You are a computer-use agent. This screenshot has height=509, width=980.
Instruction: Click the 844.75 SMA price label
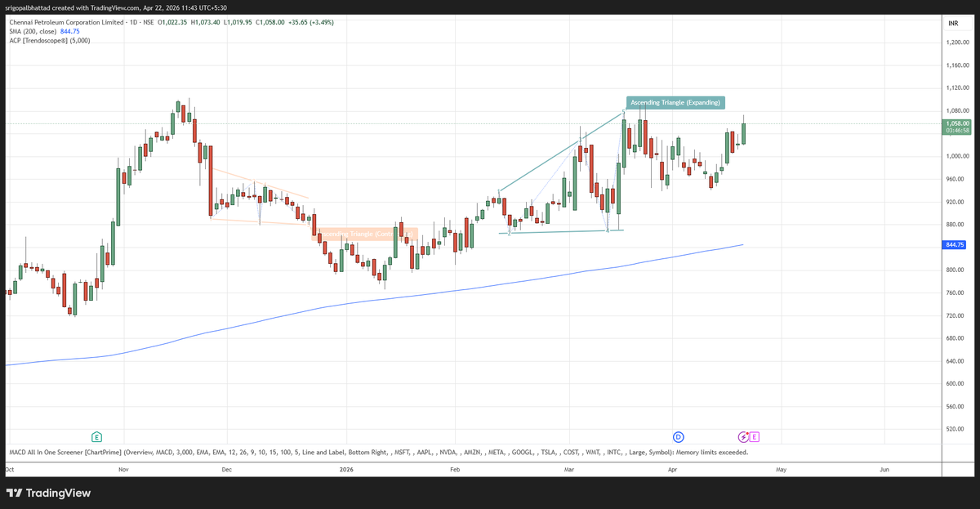coord(953,244)
